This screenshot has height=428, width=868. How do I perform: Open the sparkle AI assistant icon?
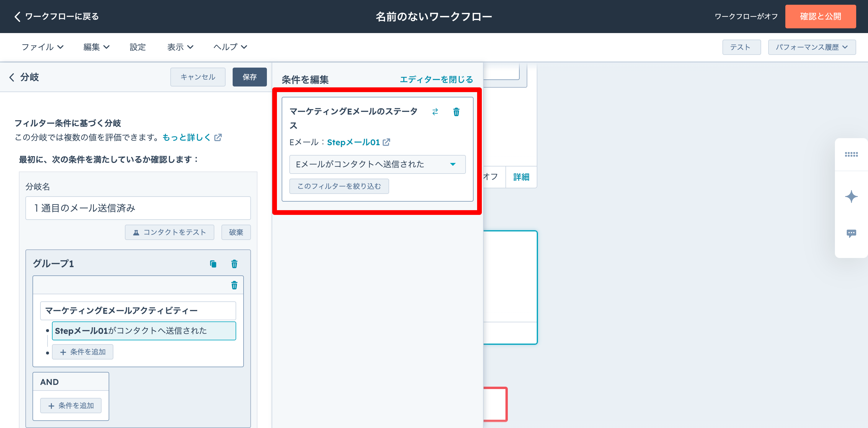click(x=851, y=197)
